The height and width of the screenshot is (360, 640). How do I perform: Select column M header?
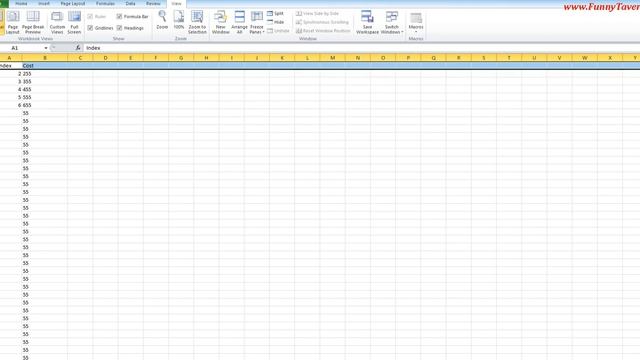[333, 58]
